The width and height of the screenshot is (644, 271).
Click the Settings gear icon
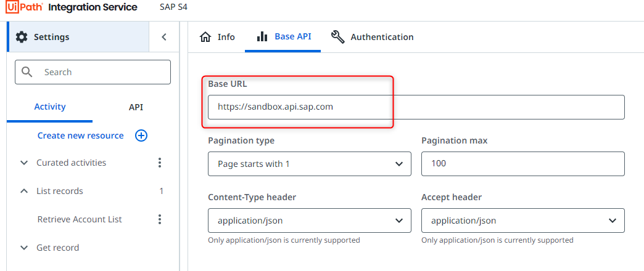22,37
